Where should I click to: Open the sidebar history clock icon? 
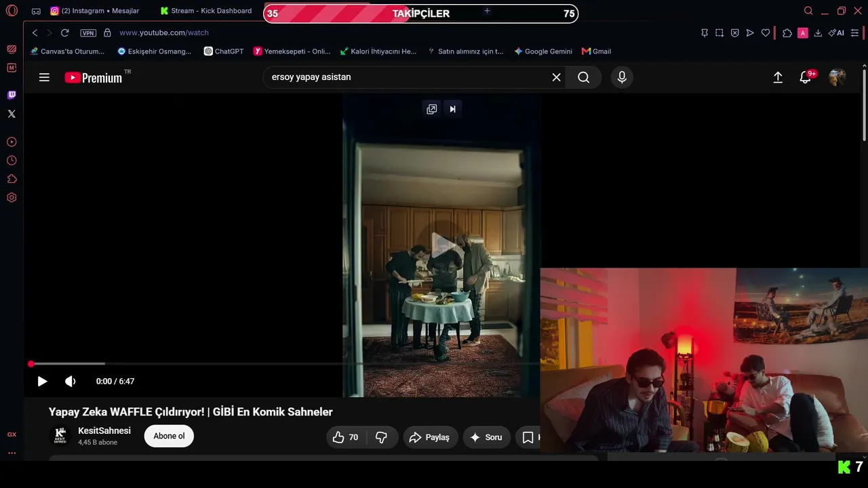pos(12,161)
